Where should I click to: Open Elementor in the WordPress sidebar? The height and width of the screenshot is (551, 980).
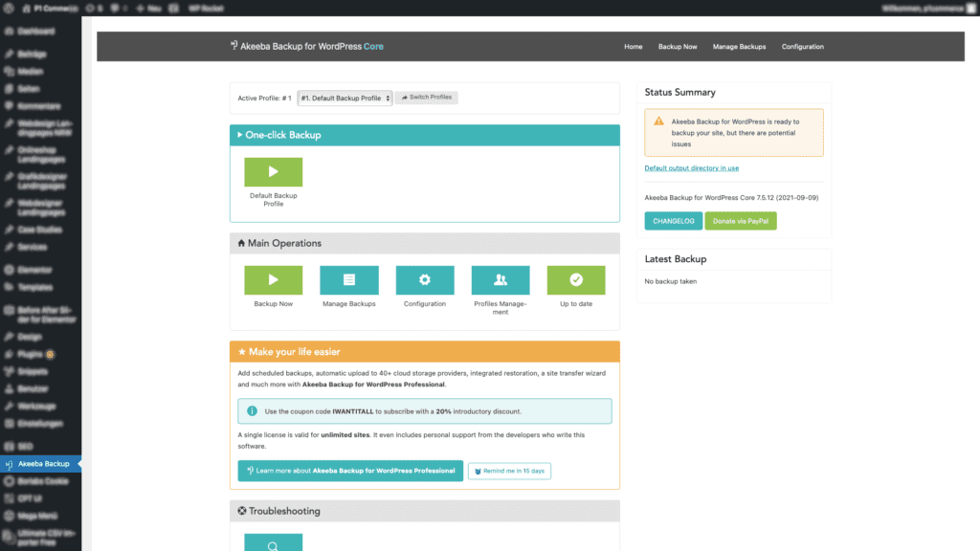click(34, 271)
